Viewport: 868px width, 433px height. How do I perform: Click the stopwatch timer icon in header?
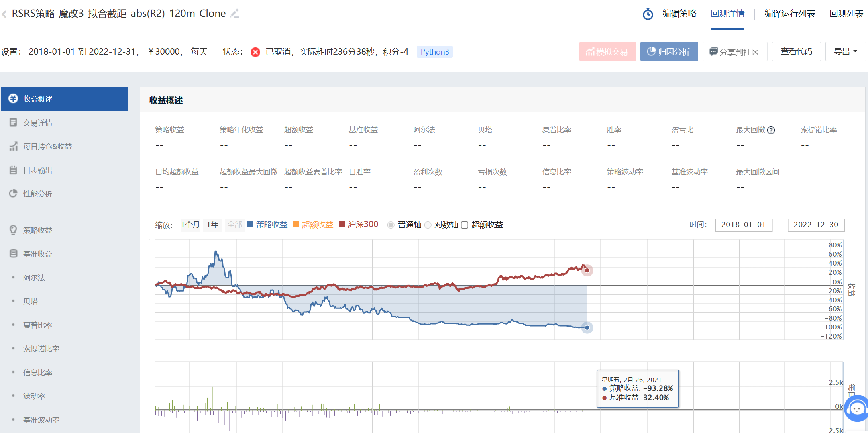click(x=648, y=14)
